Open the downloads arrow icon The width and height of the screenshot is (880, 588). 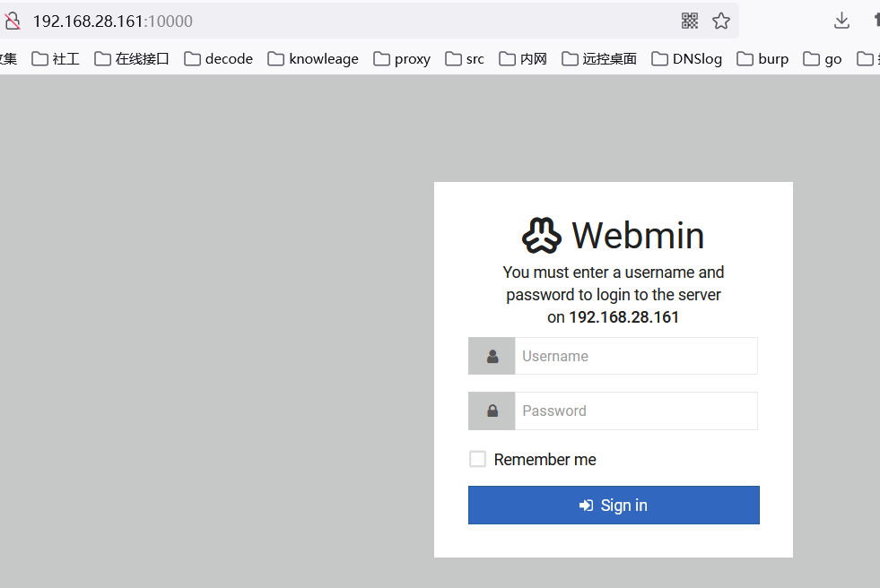841,21
